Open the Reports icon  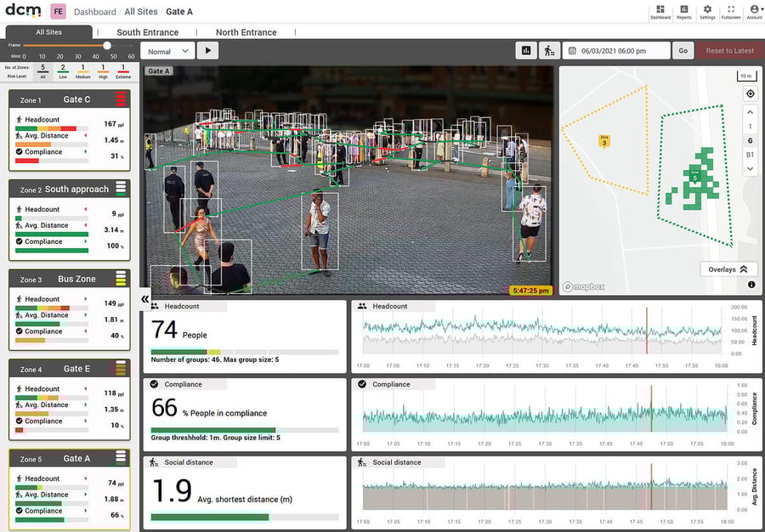(x=684, y=11)
